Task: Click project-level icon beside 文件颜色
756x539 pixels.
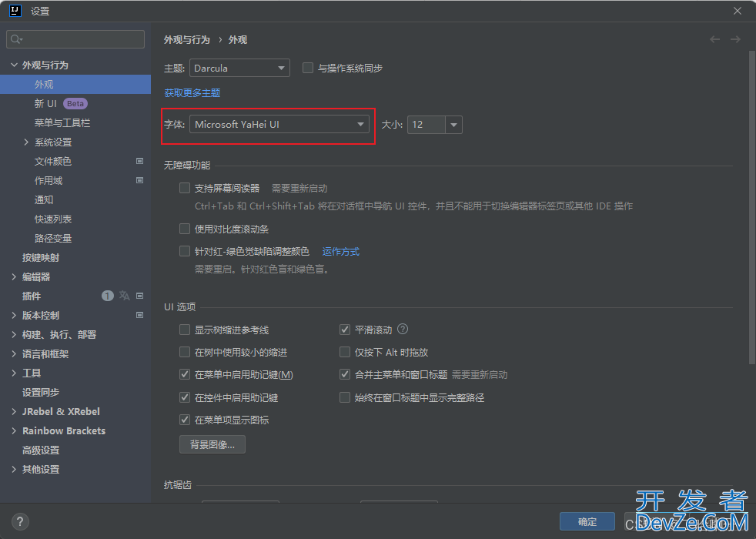Action: click(140, 161)
